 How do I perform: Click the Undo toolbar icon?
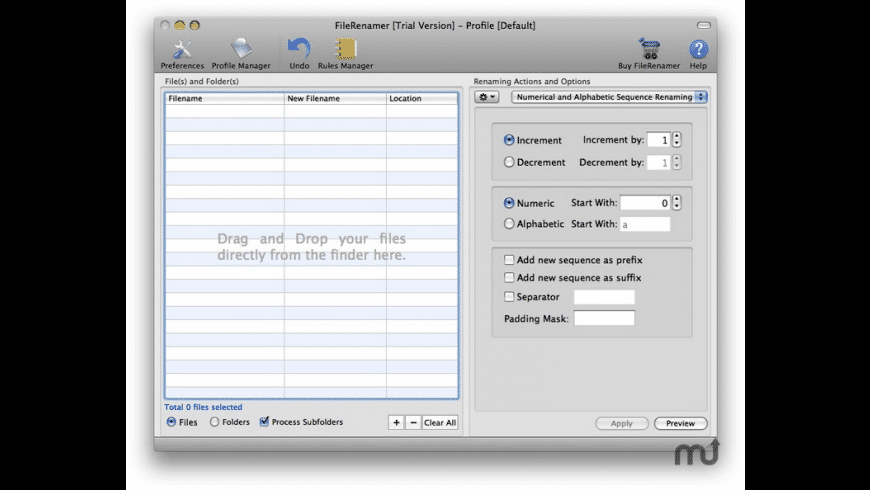coord(299,54)
